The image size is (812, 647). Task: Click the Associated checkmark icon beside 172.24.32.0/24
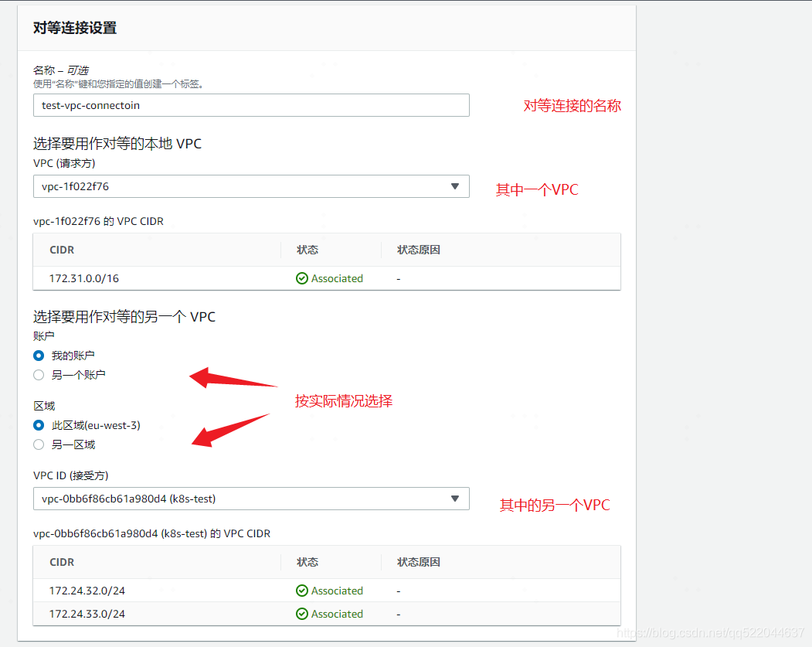pyautogui.click(x=301, y=591)
